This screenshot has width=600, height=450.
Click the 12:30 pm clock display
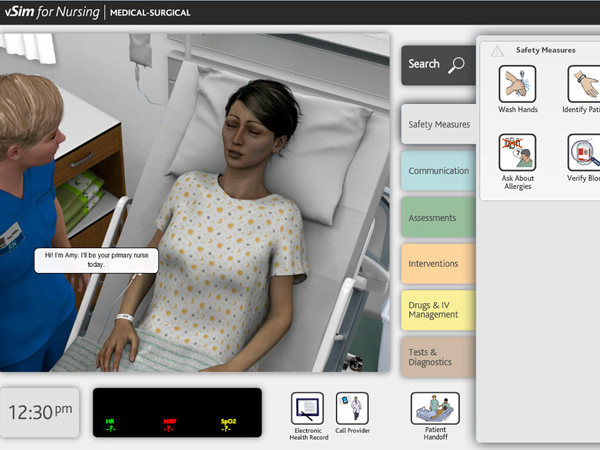pyautogui.click(x=40, y=411)
